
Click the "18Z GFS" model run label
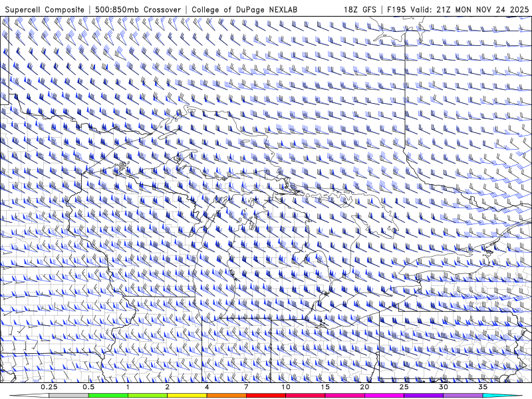(x=360, y=9)
